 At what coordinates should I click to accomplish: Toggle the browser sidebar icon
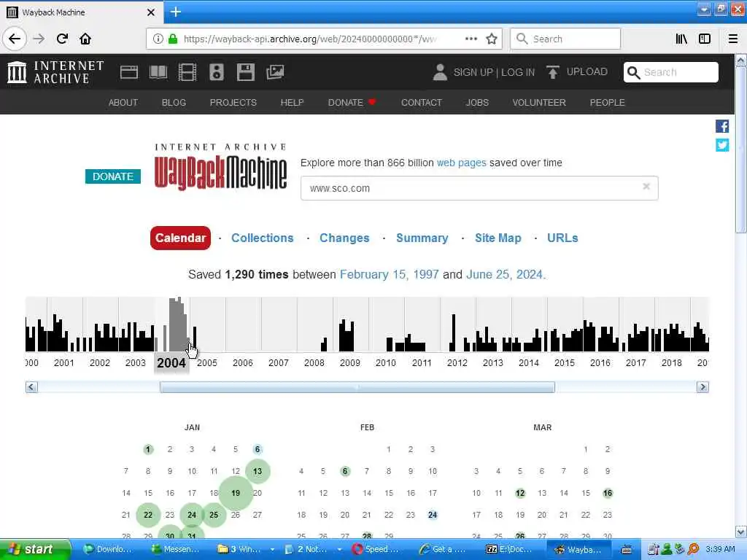pyautogui.click(x=705, y=39)
